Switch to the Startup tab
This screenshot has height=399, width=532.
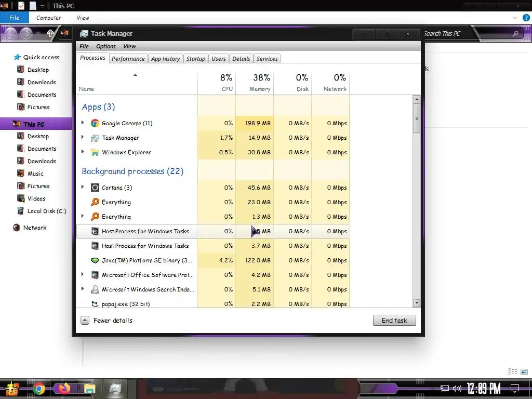196,59
